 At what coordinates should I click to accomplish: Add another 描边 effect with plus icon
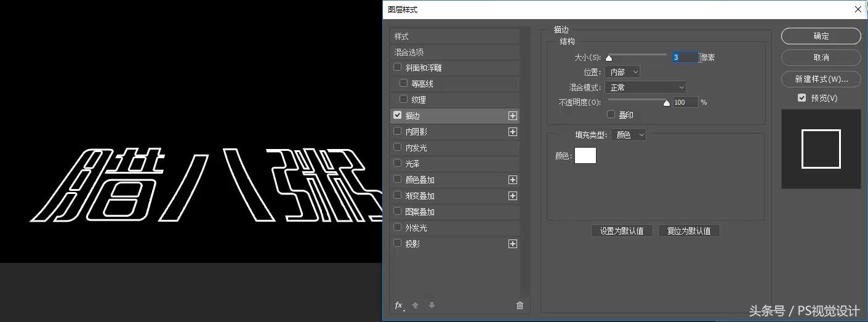click(x=513, y=116)
